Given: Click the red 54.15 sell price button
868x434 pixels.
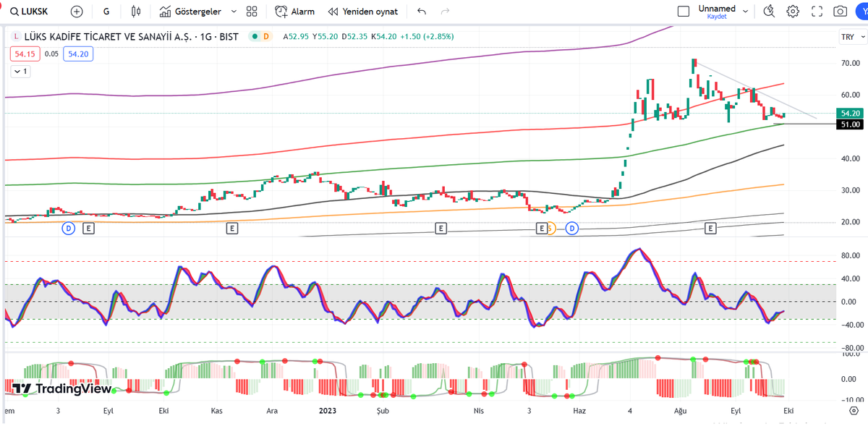Looking at the screenshot, I should [x=25, y=54].
